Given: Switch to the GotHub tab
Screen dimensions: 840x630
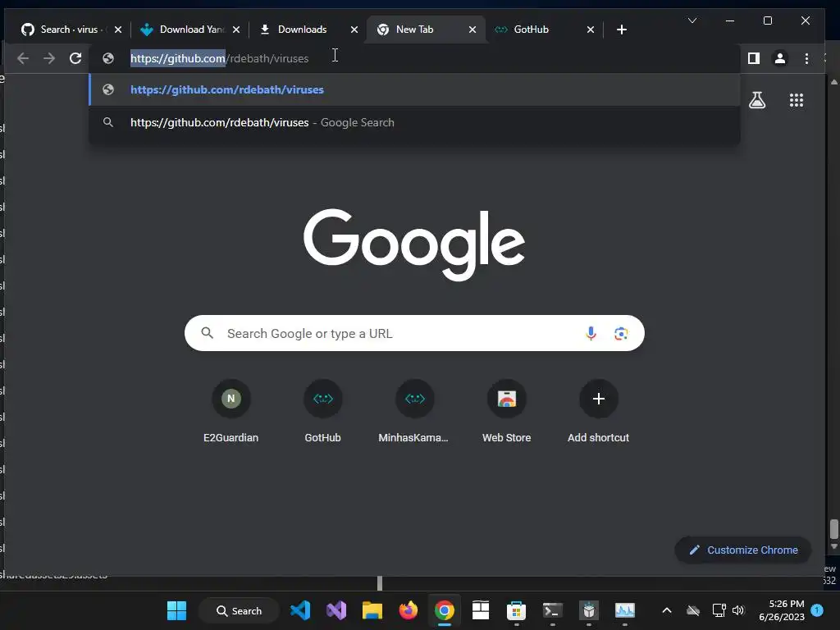Looking at the screenshot, I should click(x=531, y=30).
